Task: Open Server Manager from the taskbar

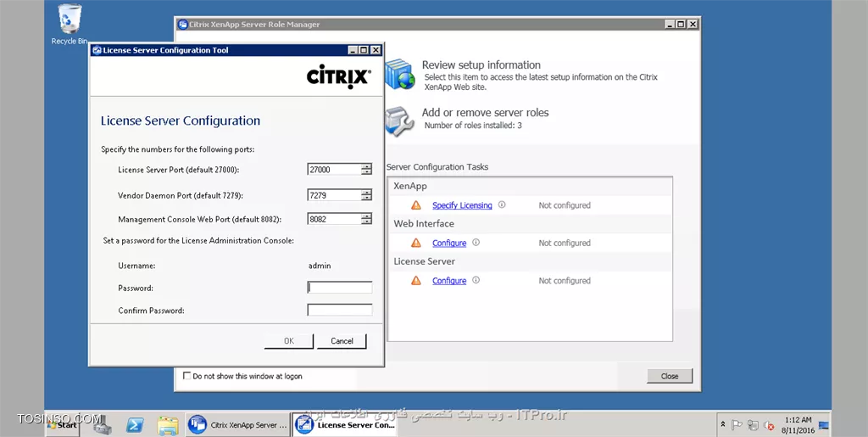Action: pos(102,425)
